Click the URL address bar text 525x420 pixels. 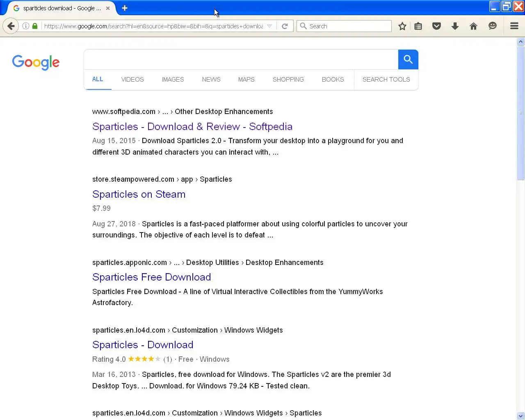coord(153,26)
